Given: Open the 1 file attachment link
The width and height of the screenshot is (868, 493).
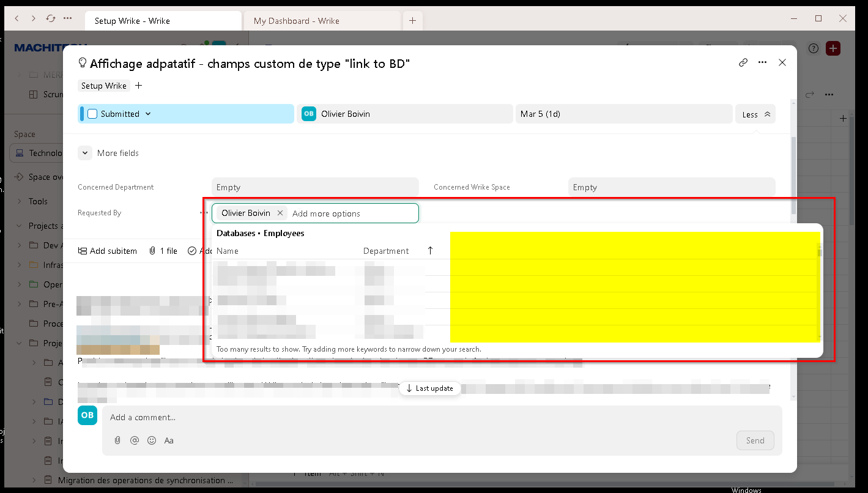Looking at the screenshot, I should 163,251.
